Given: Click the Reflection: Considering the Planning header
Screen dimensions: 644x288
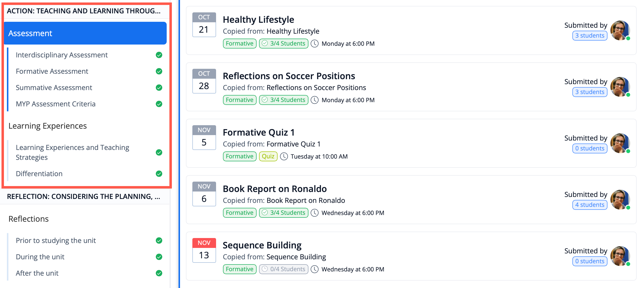Looking at the screenshot, I should point(84,197).
